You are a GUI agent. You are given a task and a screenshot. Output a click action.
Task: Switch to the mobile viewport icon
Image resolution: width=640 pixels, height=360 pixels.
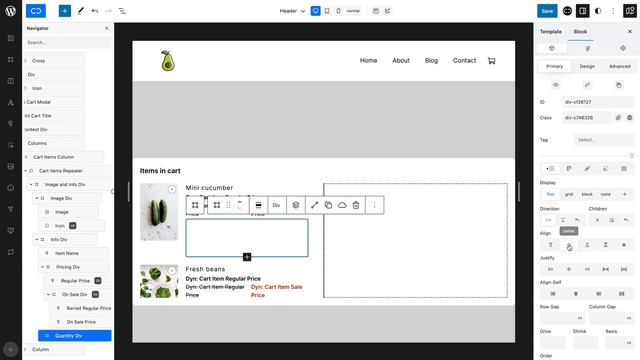(x=338, y=11)
